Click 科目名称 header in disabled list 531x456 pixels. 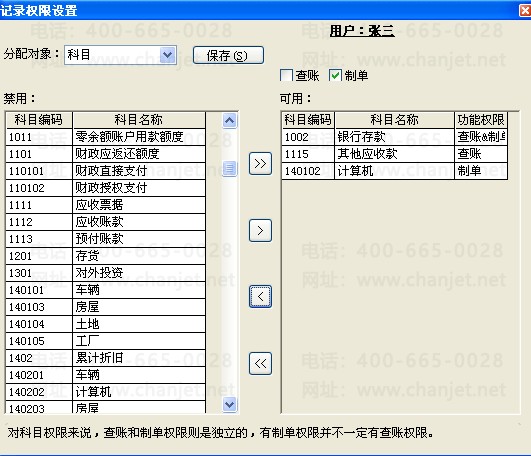point(139,120)
